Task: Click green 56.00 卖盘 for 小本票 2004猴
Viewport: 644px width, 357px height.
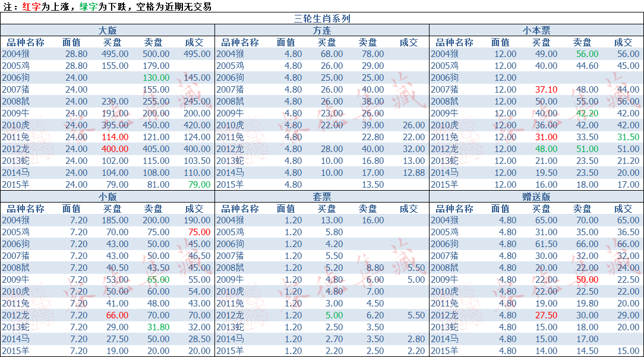Action: point(588,54)
